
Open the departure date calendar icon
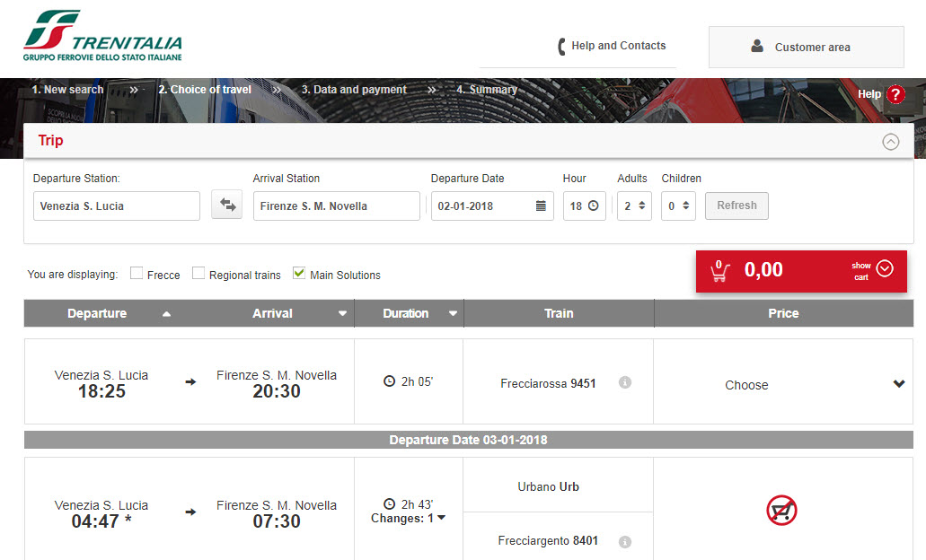pos(541,206)
